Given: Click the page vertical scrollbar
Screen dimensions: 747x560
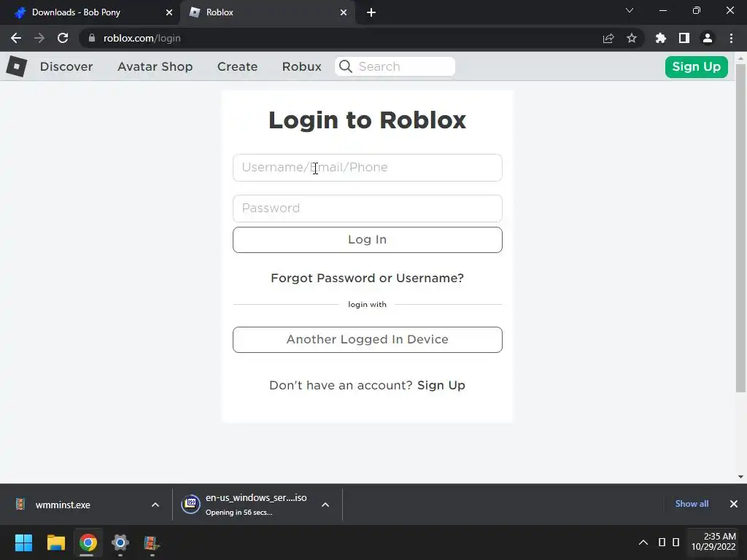Looking at the screenshot, I should tap(741, 228).
